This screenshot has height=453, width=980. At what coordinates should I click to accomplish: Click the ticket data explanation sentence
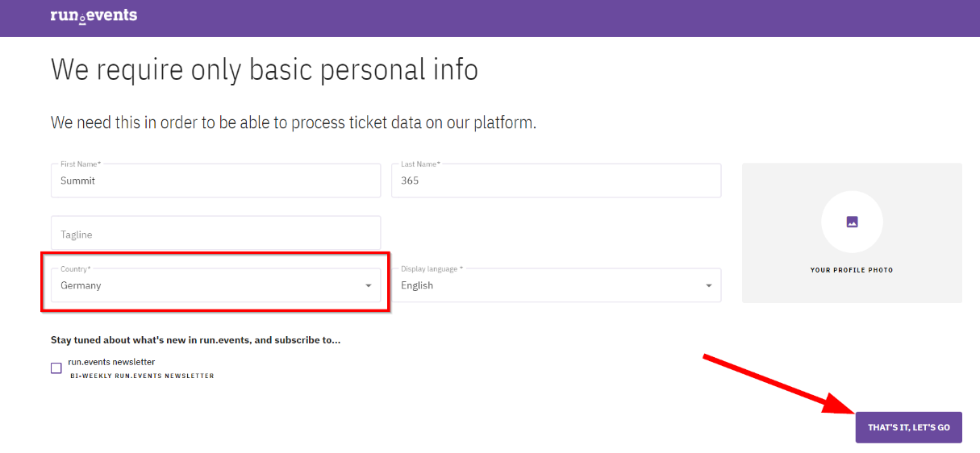point(294,123)
